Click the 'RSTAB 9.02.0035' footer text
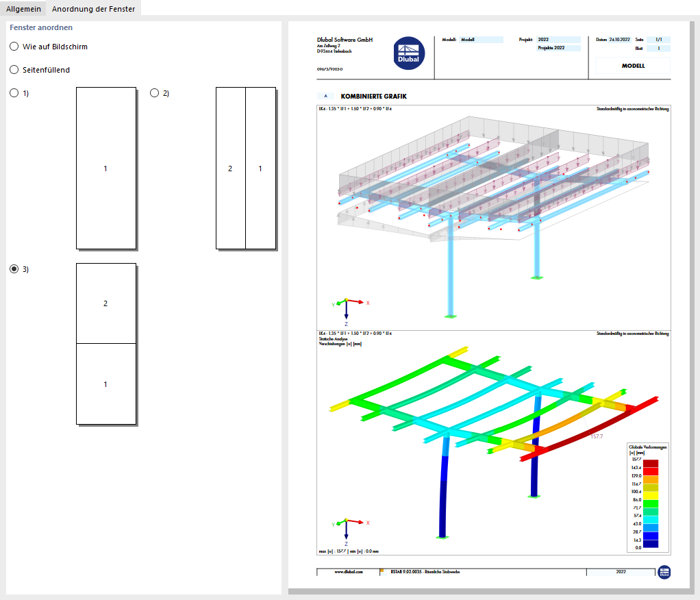The height and width of the screenshot is (600, 700). pos(405,572)
